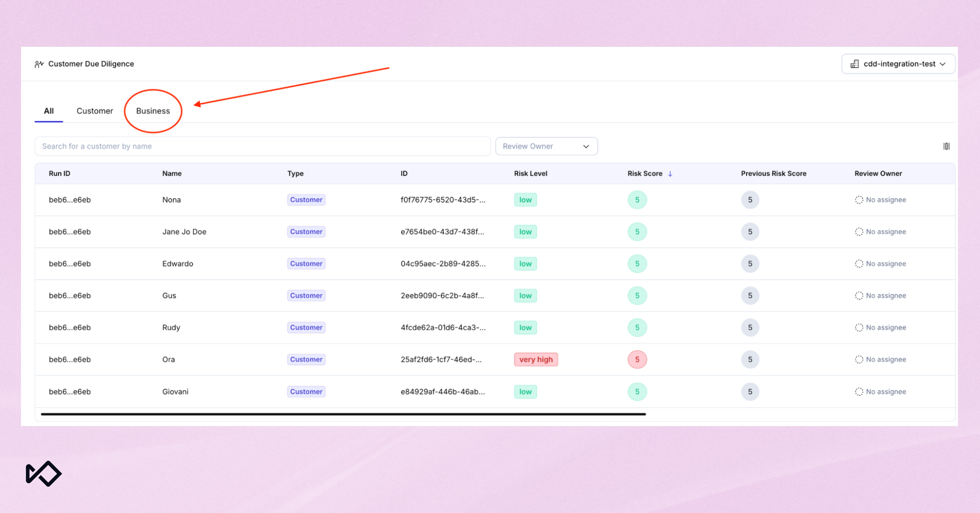Switch to the Customer tab
This screenshot has width=980, height=513.
click(95, 111)
